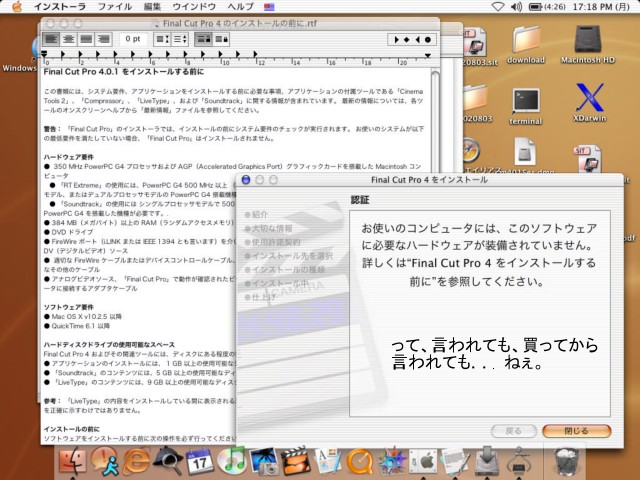Viewport: 640px width, 480px height.
Task: Toggle the flexible paragraph spacing lock button
Action: pyautogui.click(x=221, y=39)
